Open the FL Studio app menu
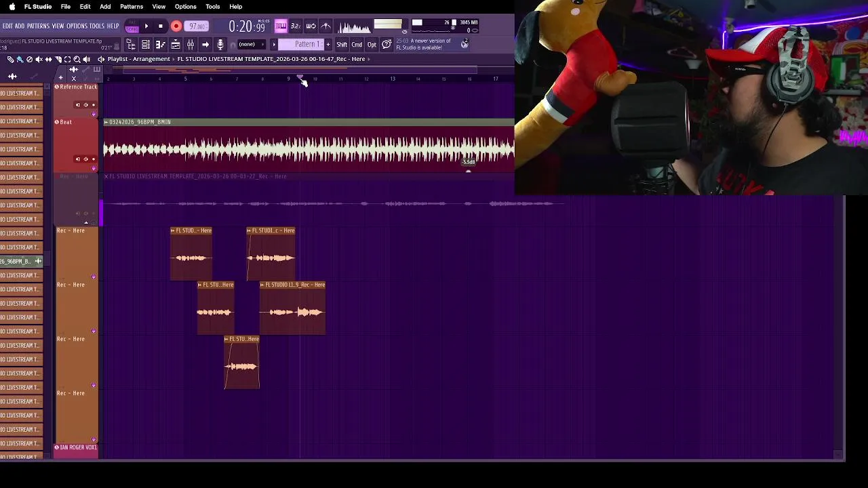This screenshot has height=488, width=868. point(38,7)
